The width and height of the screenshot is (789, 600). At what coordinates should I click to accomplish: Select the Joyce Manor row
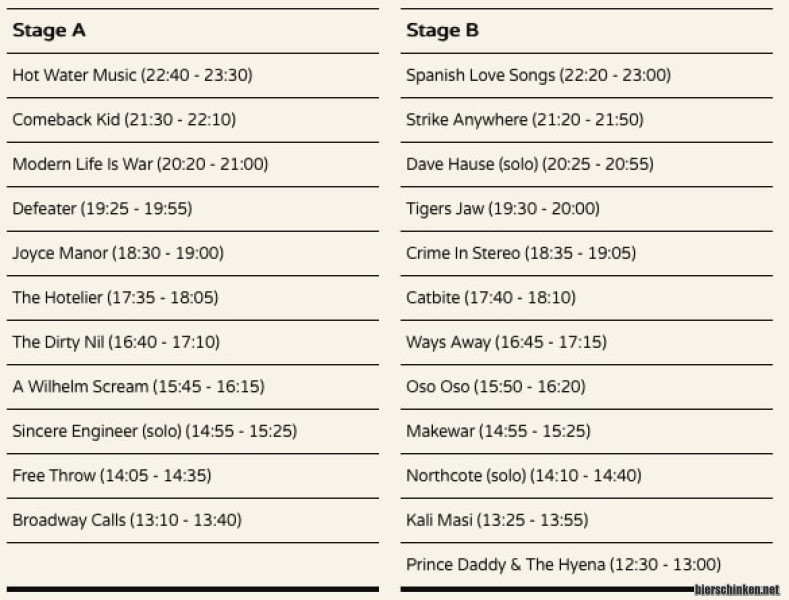pyautogui.click(x=118, y=253)
